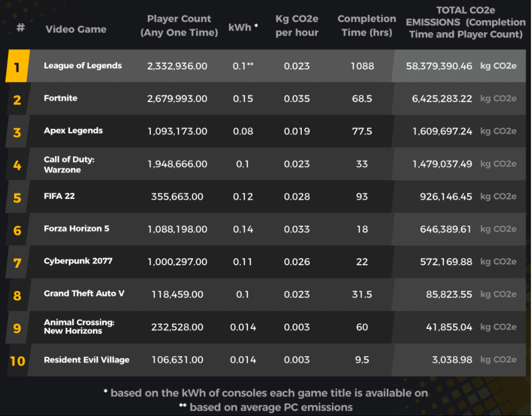
Task: Select the Fortnite game name
Action: 61,98
